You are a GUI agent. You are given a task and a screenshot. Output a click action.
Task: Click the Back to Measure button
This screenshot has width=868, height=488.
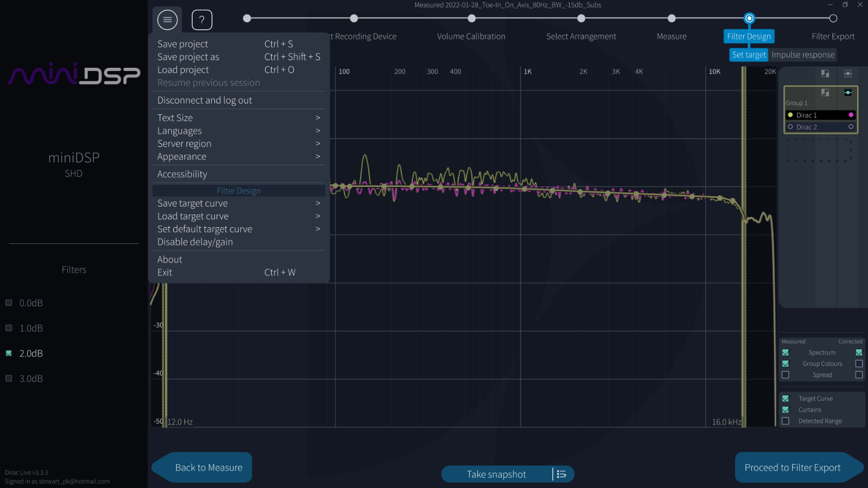tap(208, 467)
